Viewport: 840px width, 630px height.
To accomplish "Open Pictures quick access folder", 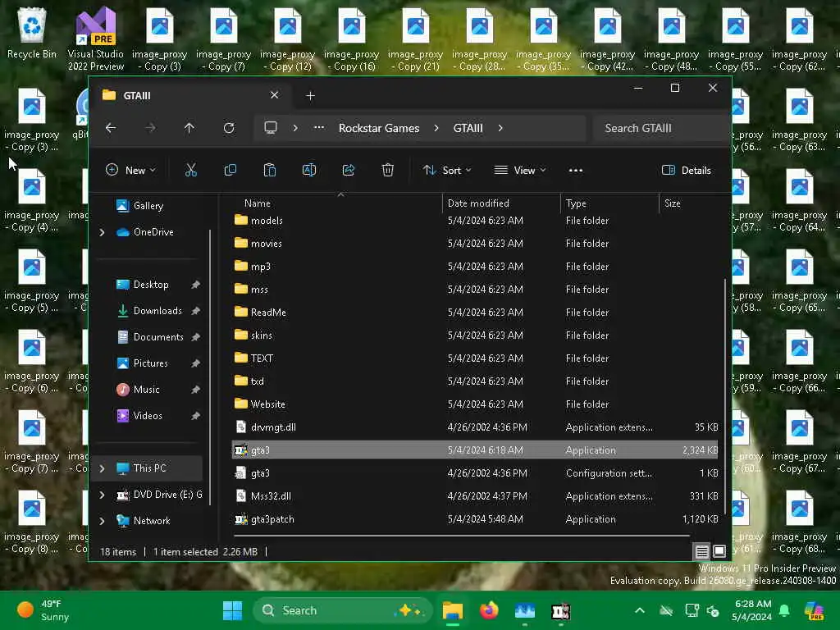I will coord(151,363).
